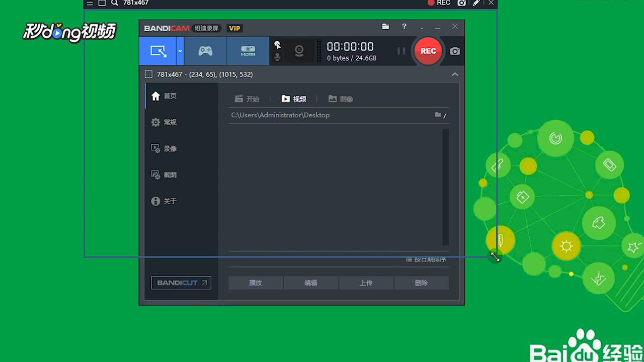Toggle the mouse cursor effect icon

[x=277, y=45]
